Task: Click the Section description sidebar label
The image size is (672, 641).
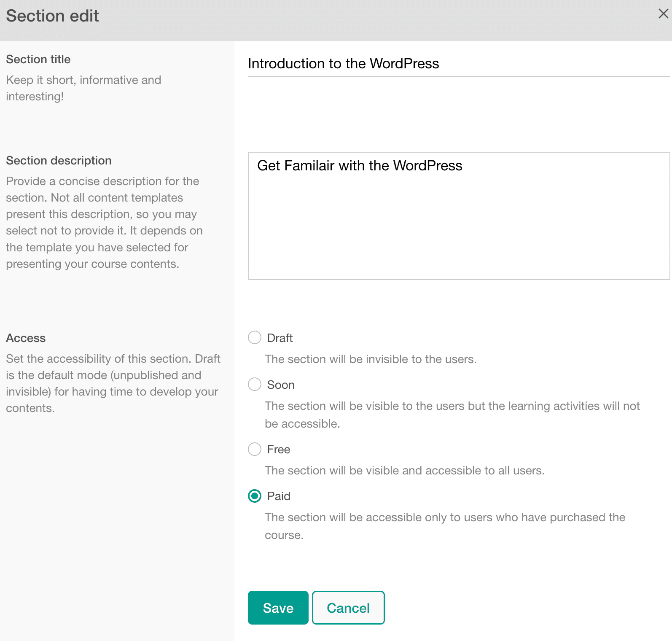Action: pos(59,160)
